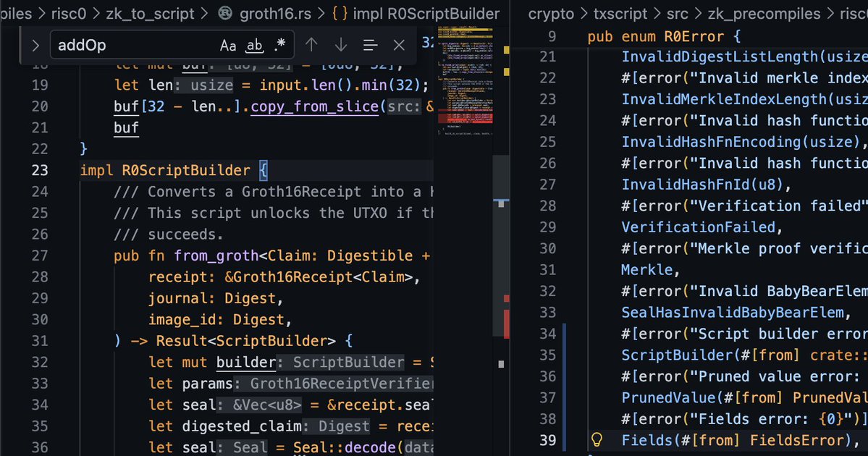Viewport: 868px width, 456px height.
Task: Click line number 23 in left editor
Action: (40, 170)
